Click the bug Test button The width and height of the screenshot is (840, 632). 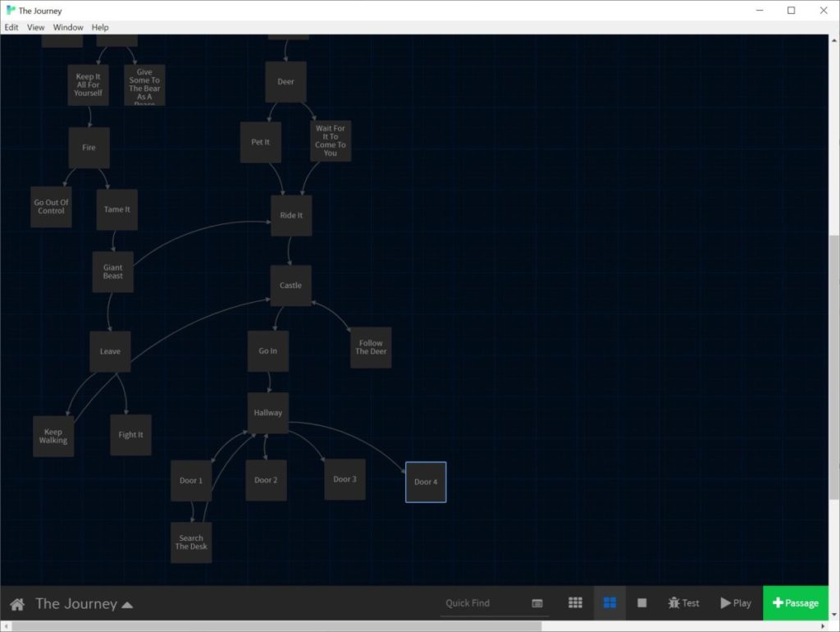click(683, 603)
